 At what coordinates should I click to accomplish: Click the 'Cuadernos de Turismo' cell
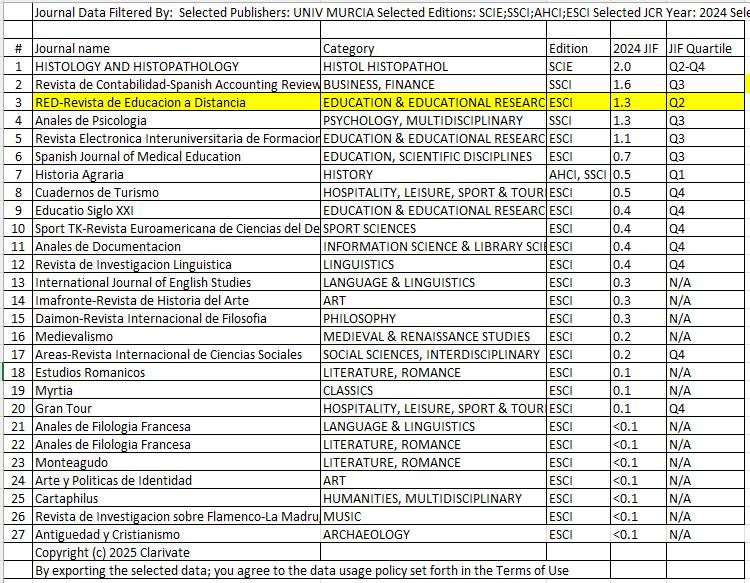[176, 192]
